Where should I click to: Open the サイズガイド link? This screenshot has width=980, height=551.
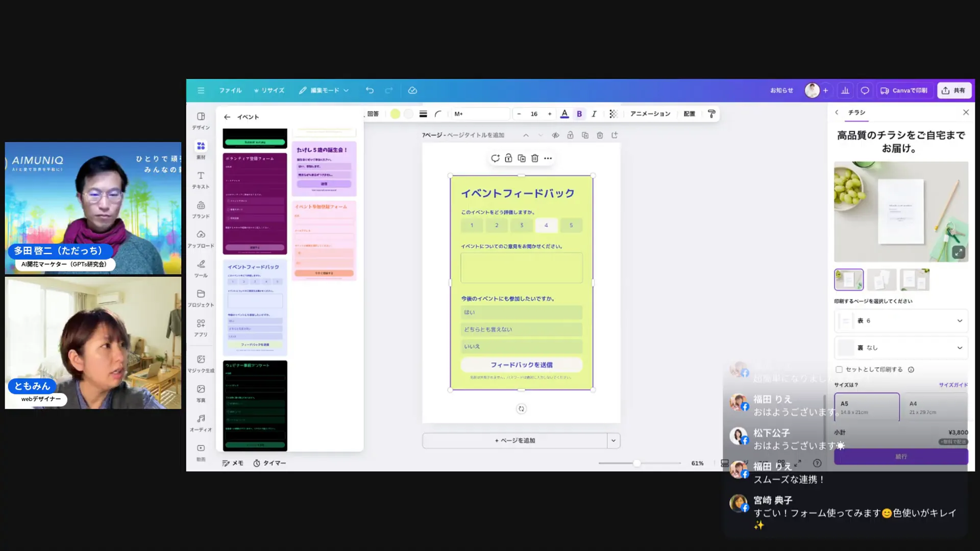(x=953, y=385)
